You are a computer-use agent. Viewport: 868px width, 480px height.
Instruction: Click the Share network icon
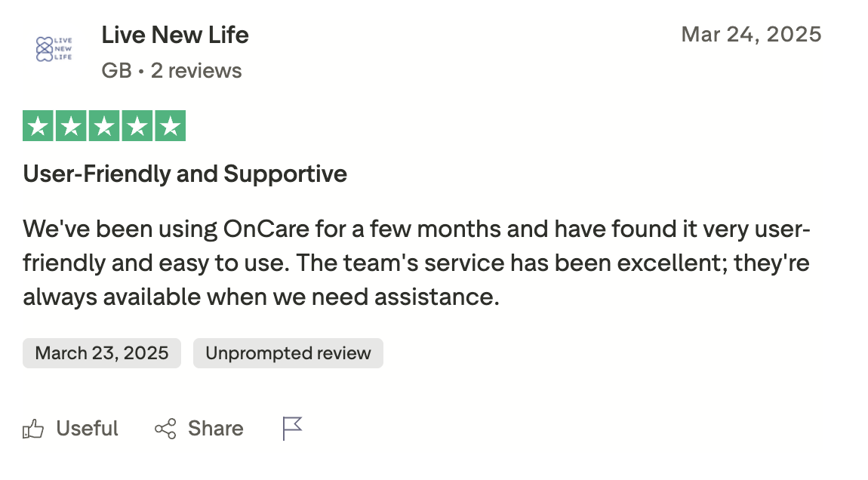(165, 429)
